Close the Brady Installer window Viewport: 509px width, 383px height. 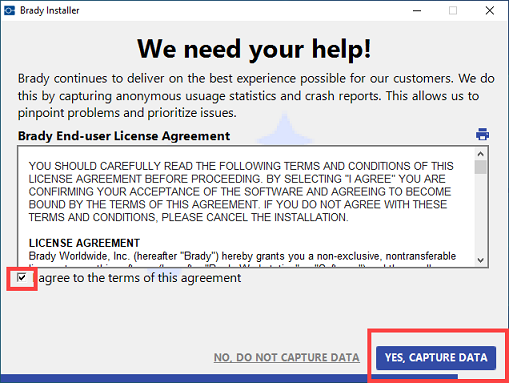(x=490, y=11)
